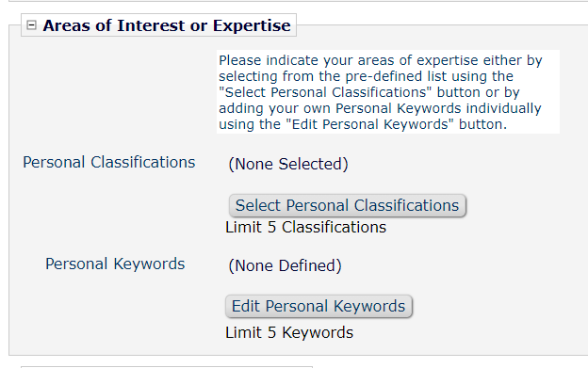The height and width of the screenshot is (368, 588).
Task: Select the (None Selected) classifications value
Action: point(288,164)
